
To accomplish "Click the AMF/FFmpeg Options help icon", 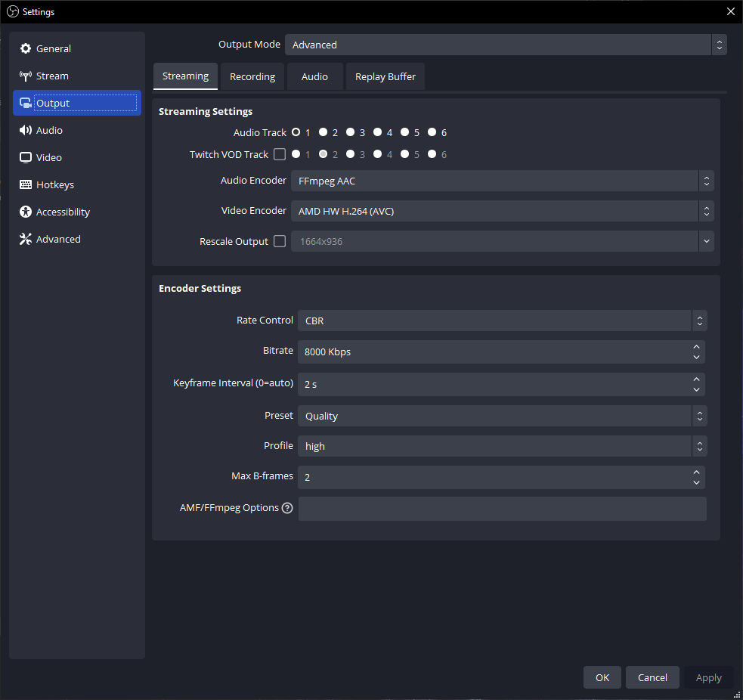I will point(287,508).
